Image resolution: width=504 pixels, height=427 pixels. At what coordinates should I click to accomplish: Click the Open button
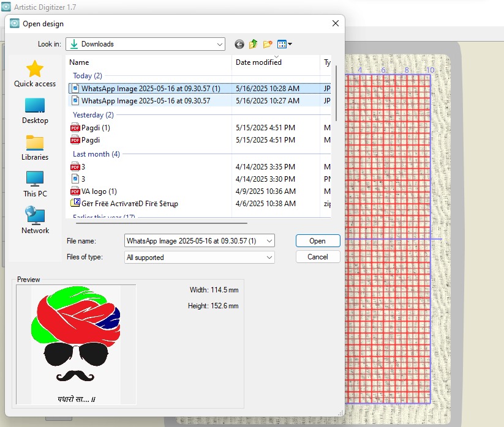(318, 241)
